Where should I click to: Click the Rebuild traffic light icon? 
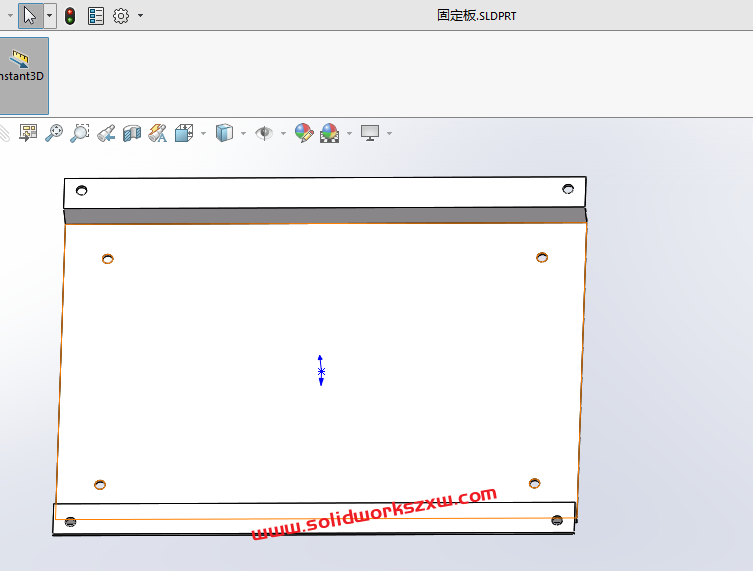(x=70, y=16)
